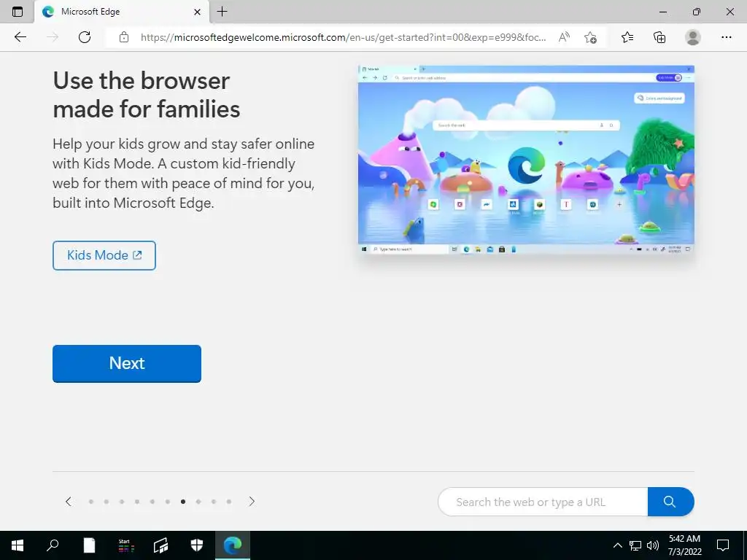Click the Search the web input field
Image resolution: width=747 pixels, height=560 pixels.
[x=543, y=502]
